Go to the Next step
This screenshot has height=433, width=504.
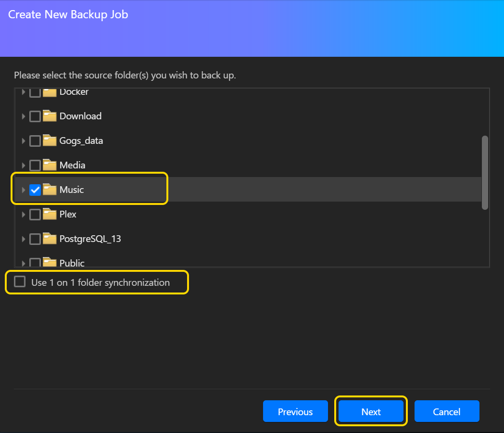point(371,412)
